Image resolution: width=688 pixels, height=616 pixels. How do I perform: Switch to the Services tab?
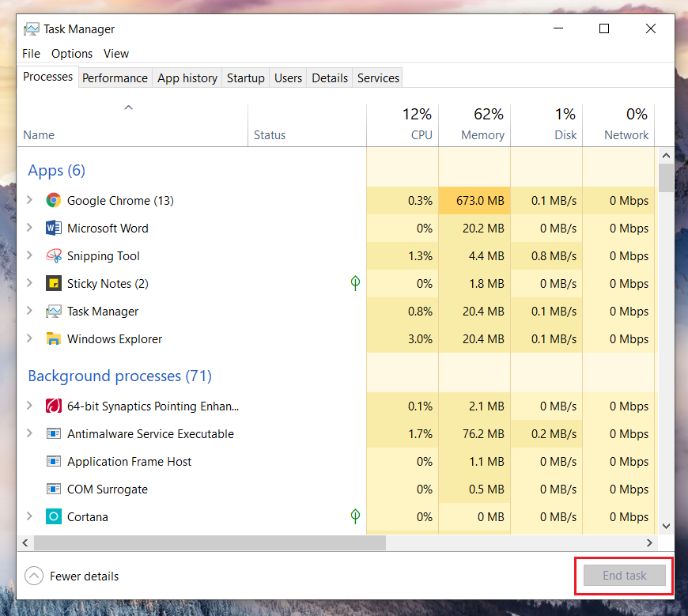pos(378,78)
